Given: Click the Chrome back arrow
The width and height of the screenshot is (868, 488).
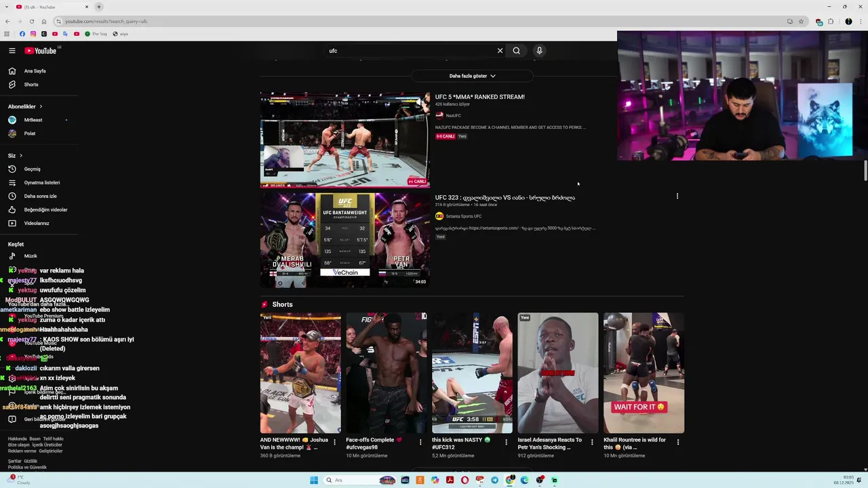Looking at the screenshot, I should 7,21.
